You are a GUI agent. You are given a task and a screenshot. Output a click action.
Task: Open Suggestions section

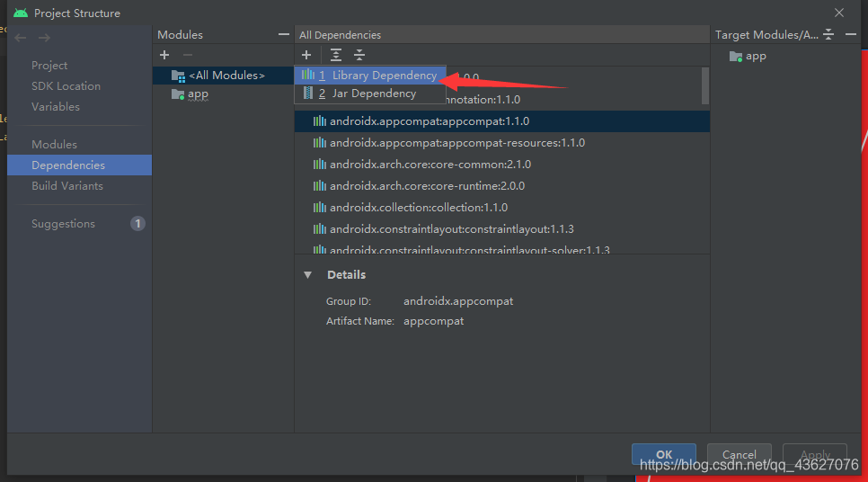tap(63, 223)
